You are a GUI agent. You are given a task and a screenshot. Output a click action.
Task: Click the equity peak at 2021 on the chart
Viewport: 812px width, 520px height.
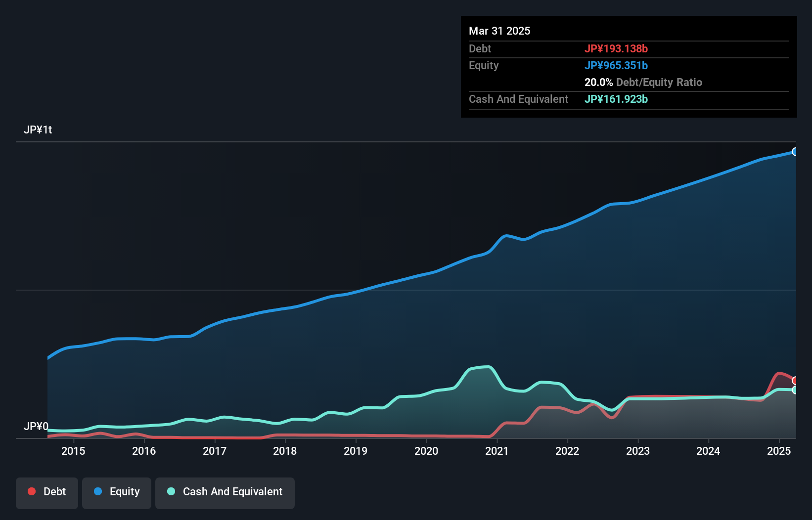pos(506,236)
